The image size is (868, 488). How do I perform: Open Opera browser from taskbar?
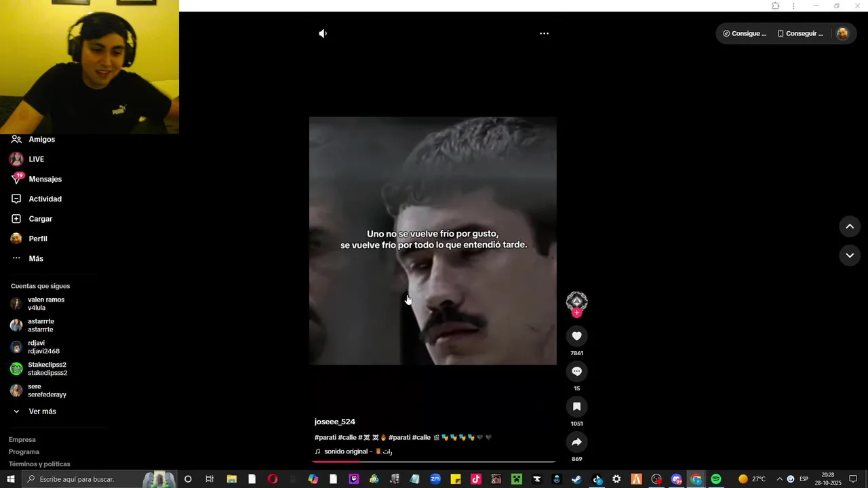click(x=272, y=479)
